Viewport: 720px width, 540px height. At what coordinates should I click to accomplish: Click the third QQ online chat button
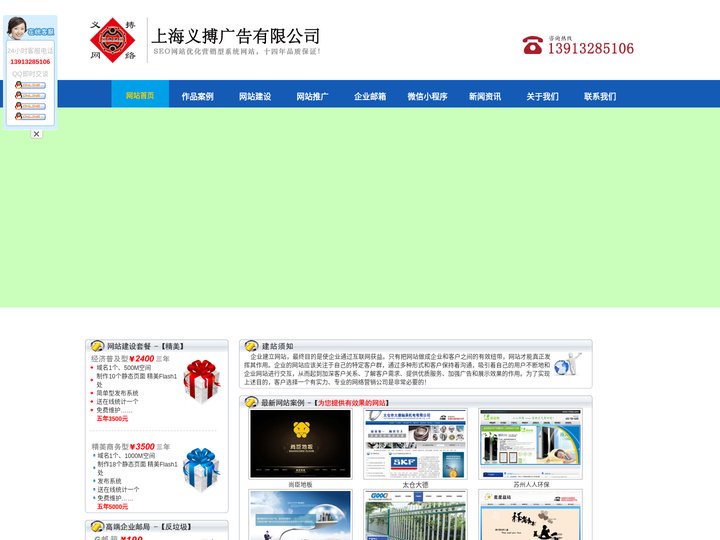[x=30, y=106]
